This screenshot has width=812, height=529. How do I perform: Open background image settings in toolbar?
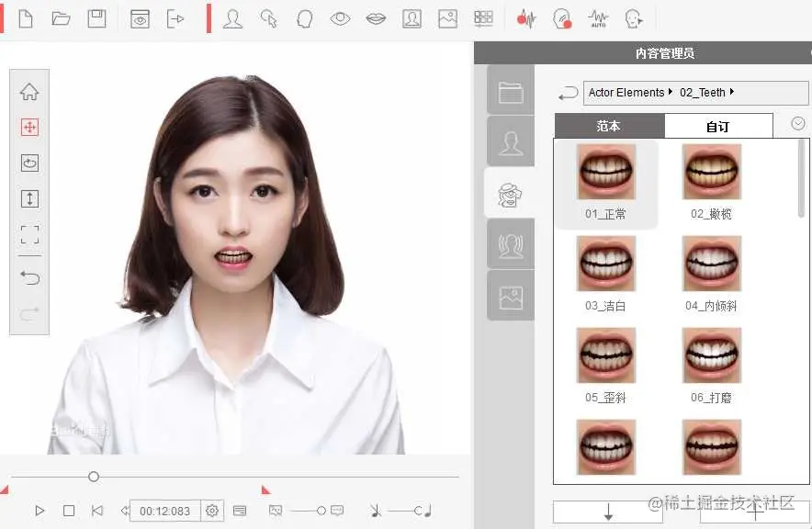[x=447, y=19]
